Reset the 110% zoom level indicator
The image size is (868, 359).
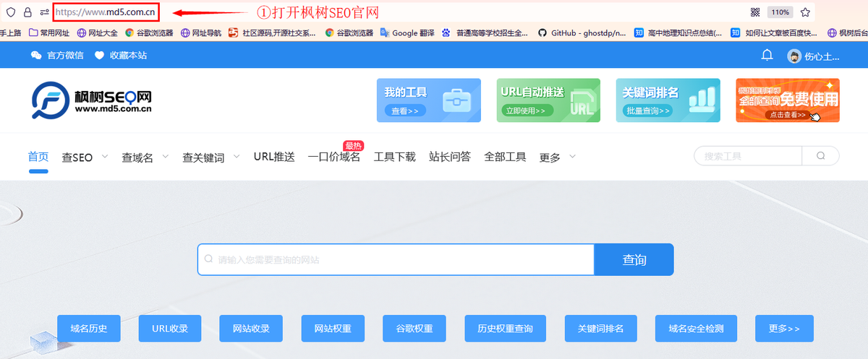click(x=780, y=12)
